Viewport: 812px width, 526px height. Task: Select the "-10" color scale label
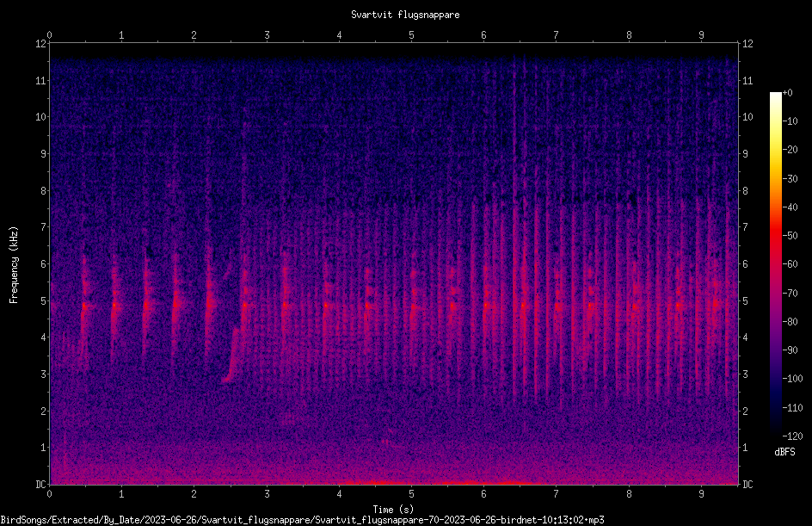(x=790, y=121)
